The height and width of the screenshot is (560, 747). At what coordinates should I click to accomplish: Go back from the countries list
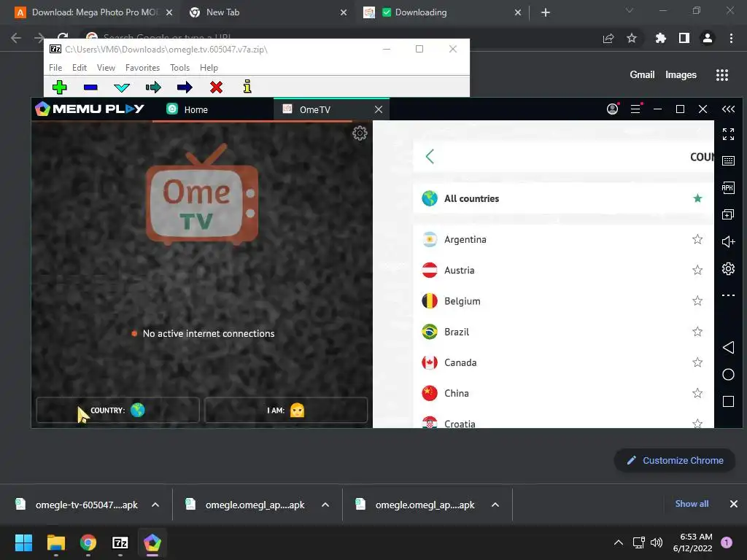pyautogui.click(x=430, y=156)
